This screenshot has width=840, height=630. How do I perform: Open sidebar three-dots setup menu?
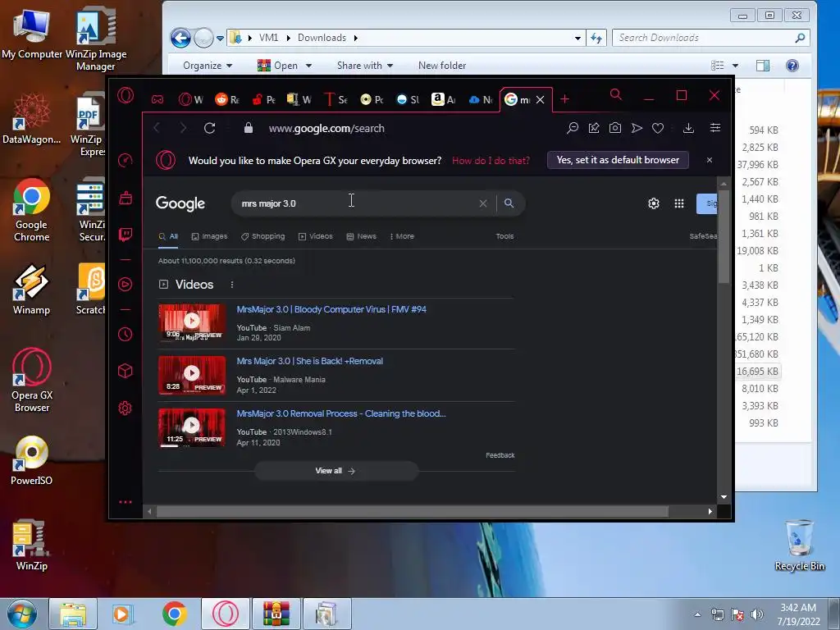pyautogui.click(x=126, y=502)
